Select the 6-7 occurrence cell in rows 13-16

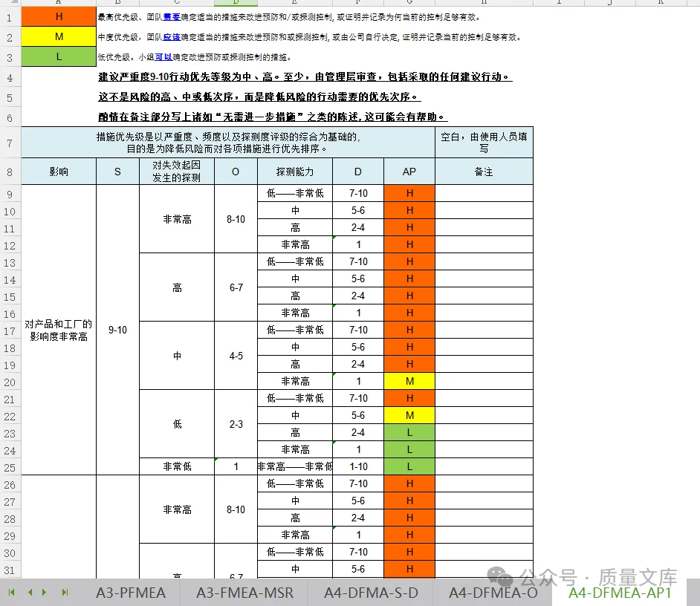click(236, 287)
